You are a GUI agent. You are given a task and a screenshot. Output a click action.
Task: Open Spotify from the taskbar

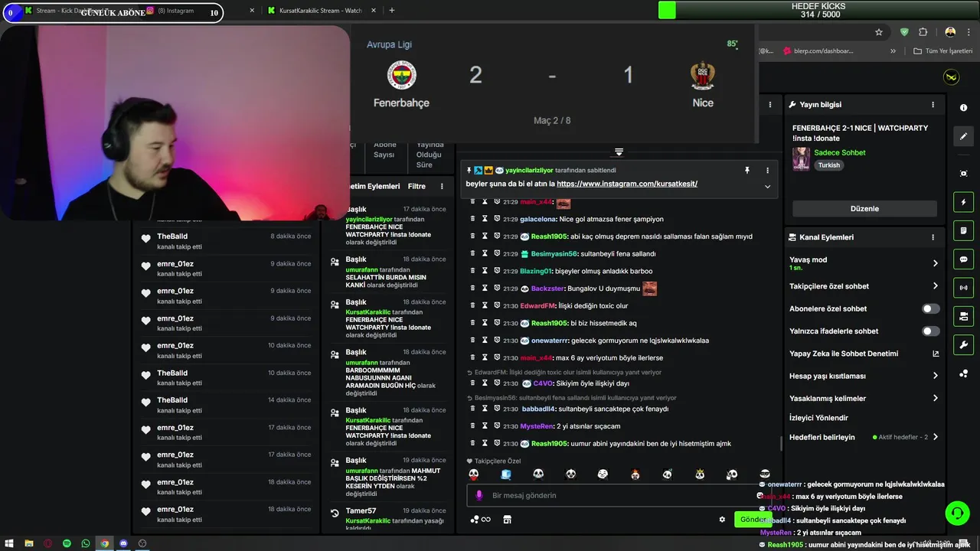pos(67,543)
